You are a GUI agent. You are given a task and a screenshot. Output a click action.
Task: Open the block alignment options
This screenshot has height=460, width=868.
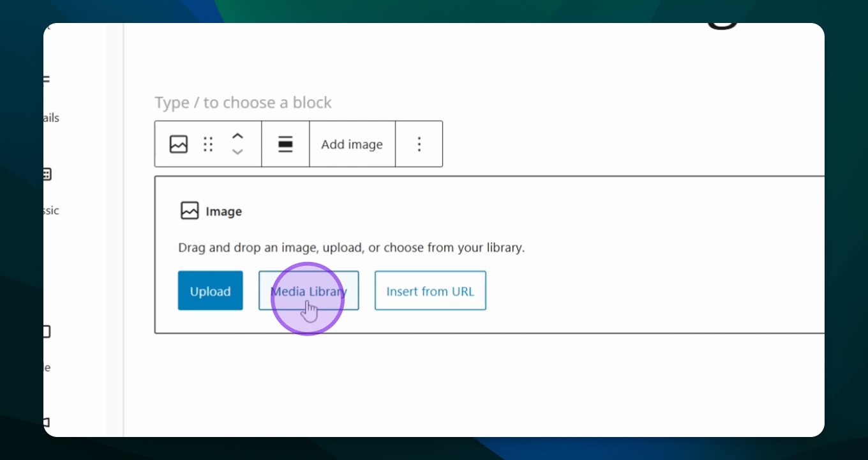click(285, 144)
